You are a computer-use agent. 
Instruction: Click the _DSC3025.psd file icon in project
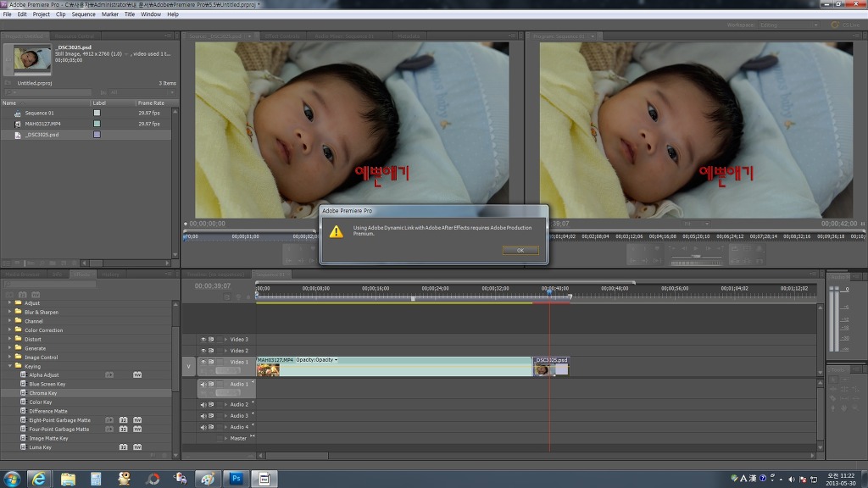tap(17, 135)
